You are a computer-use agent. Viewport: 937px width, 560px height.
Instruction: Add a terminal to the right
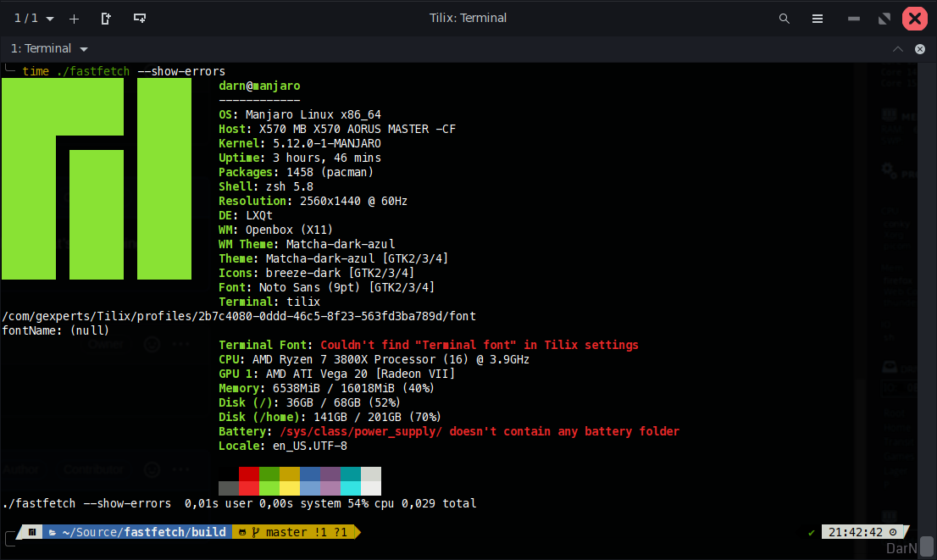click(x=105, y=18)
